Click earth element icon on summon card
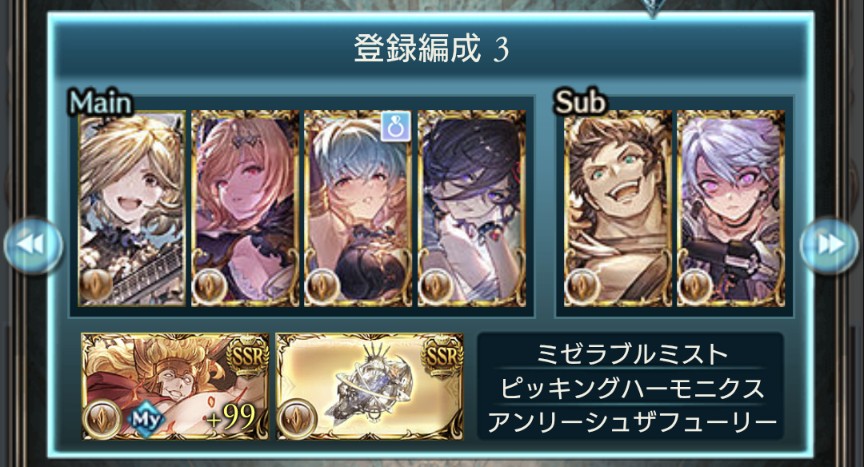 [x=102, y=419]
